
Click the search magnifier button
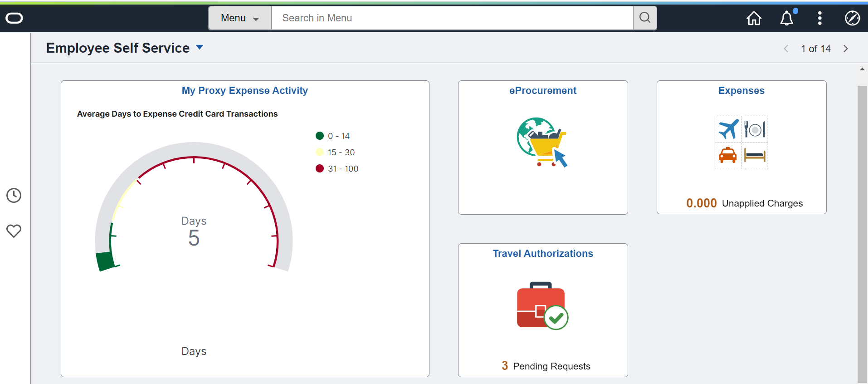point(644,18)
